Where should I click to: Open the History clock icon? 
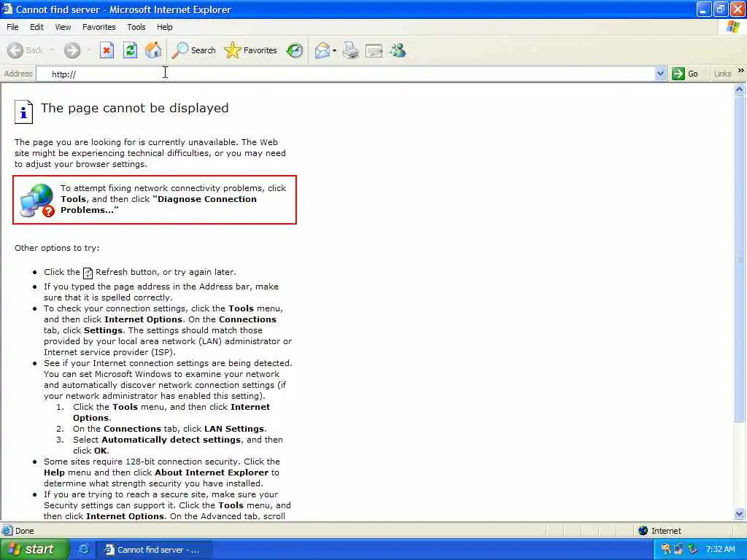295,50
